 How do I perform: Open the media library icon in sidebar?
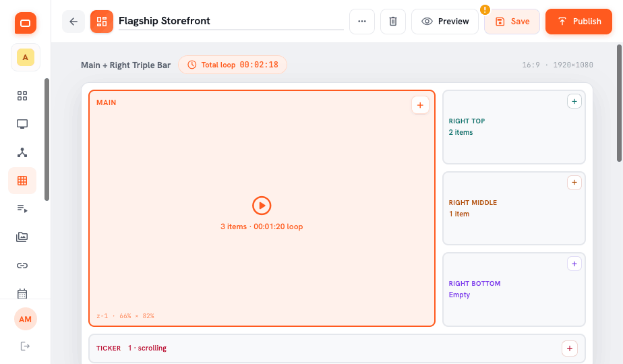tap(22, 237)
